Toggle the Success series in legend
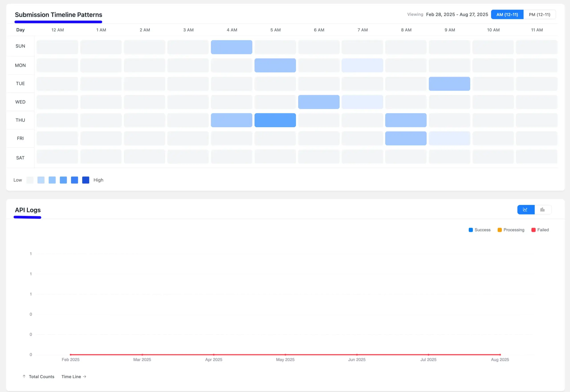The image size is (570, 392). click(x=479, y=230)
